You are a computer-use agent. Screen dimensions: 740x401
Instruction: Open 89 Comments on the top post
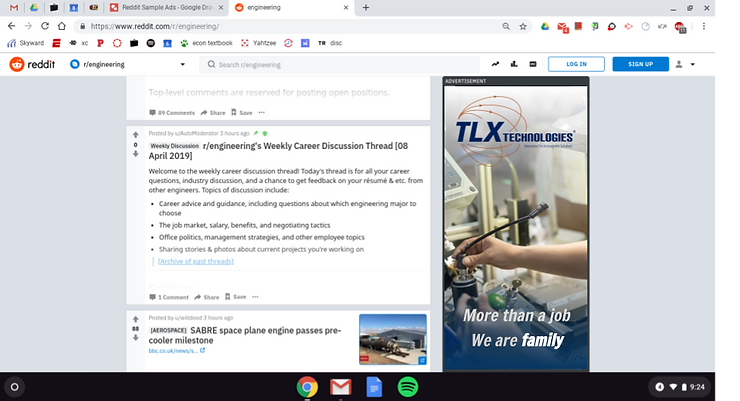[172, 113]
